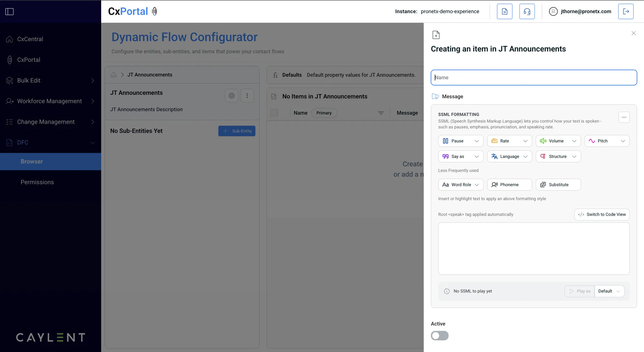
Task: Click the Name column header
Action: [300, 113]
